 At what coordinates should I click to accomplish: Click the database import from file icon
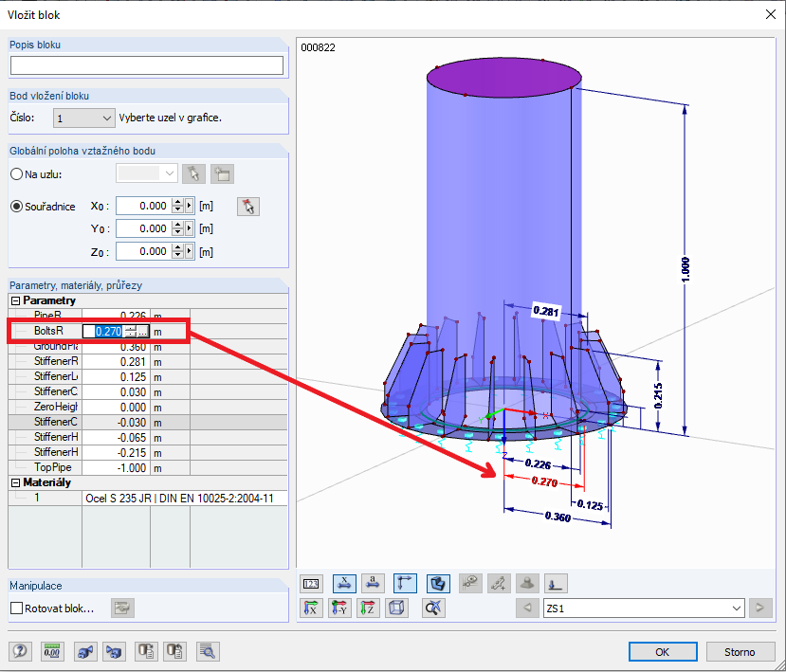[x=175, y=651]
